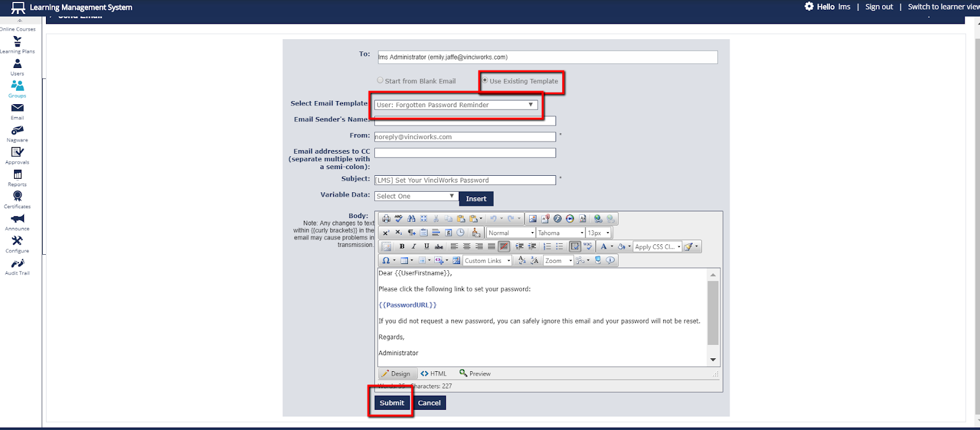Click the Sign out link
Screen dimensions: 980x430
pyautogui.click(x=878, y=7)
